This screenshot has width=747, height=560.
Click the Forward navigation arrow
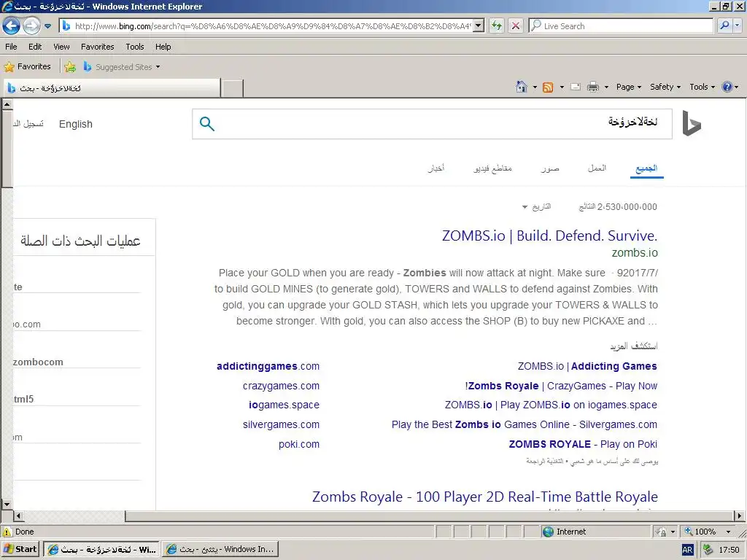click(x=31, y=26)
